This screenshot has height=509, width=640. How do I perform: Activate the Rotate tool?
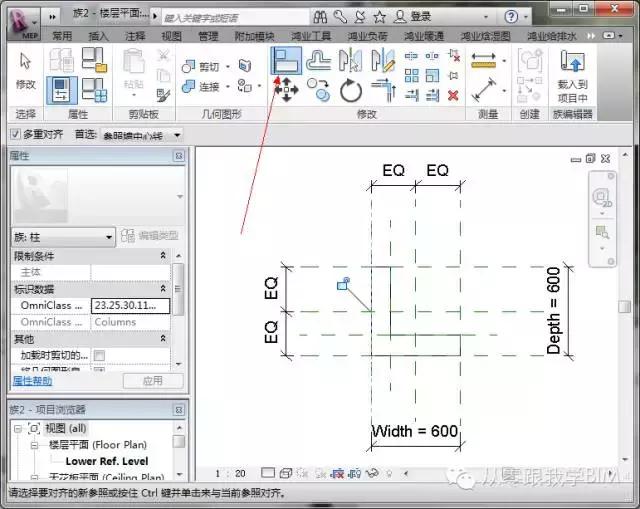[350, 91]
